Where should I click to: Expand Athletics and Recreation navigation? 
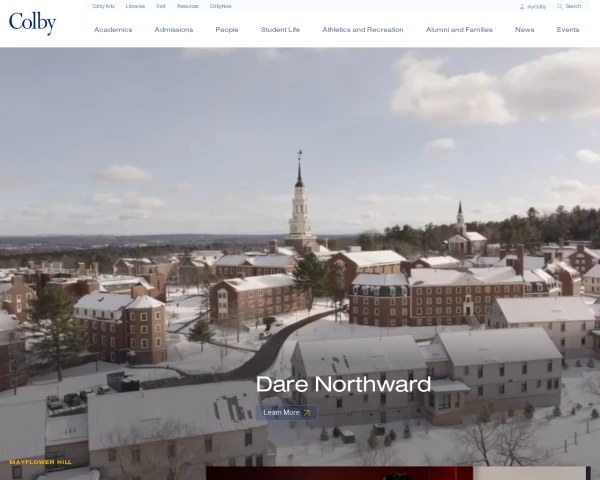363,30
